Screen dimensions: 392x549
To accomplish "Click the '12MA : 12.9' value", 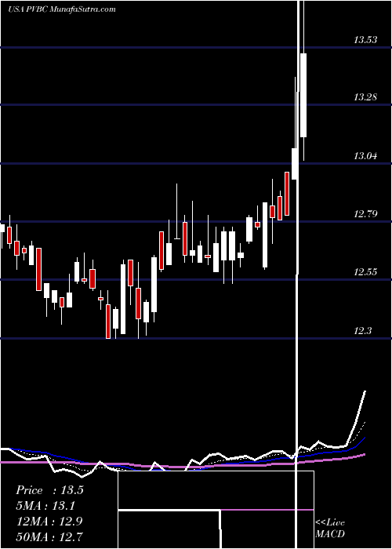I will (49, 522).
